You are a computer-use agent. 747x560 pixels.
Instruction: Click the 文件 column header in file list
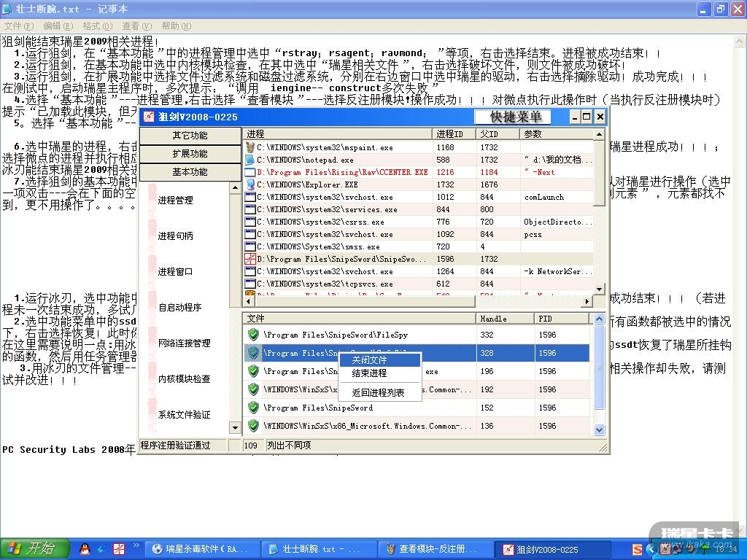(x=360, y=319)
